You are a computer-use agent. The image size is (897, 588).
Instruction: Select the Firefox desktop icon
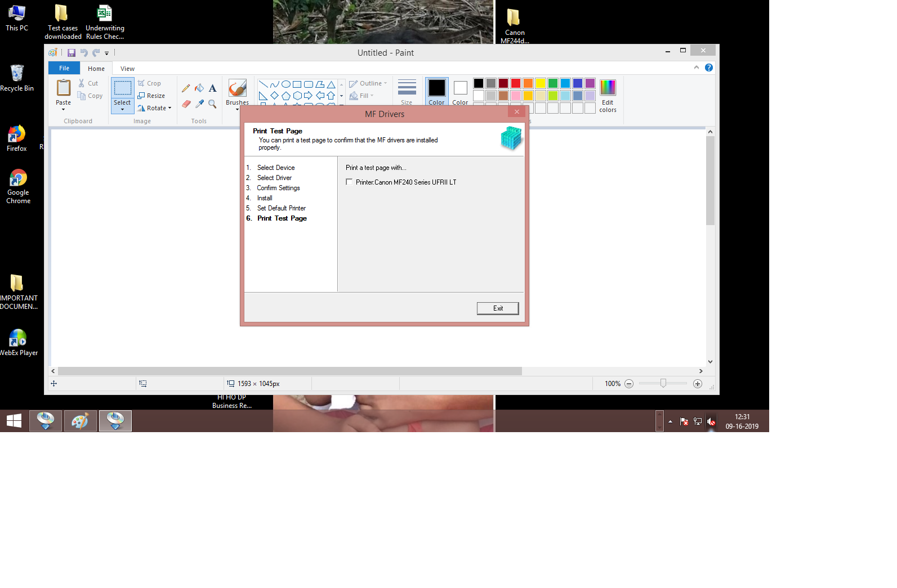17,138
